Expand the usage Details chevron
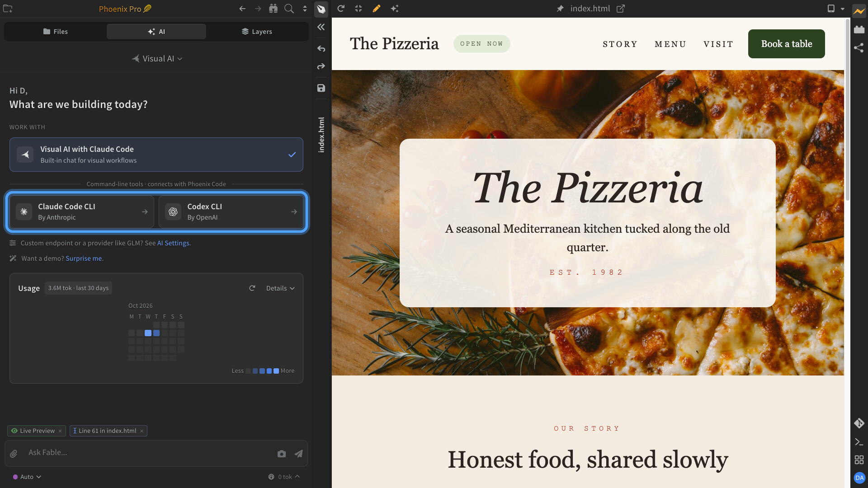The image size is (868, 488). coord(280,288)
